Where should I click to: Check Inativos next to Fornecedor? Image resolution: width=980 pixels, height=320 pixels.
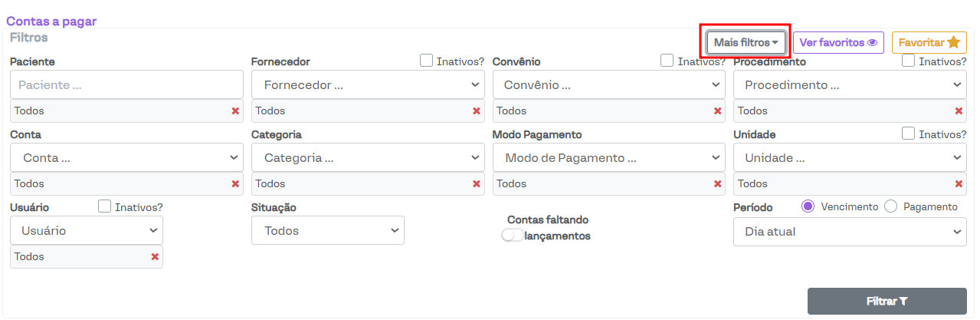click(427, 61)
